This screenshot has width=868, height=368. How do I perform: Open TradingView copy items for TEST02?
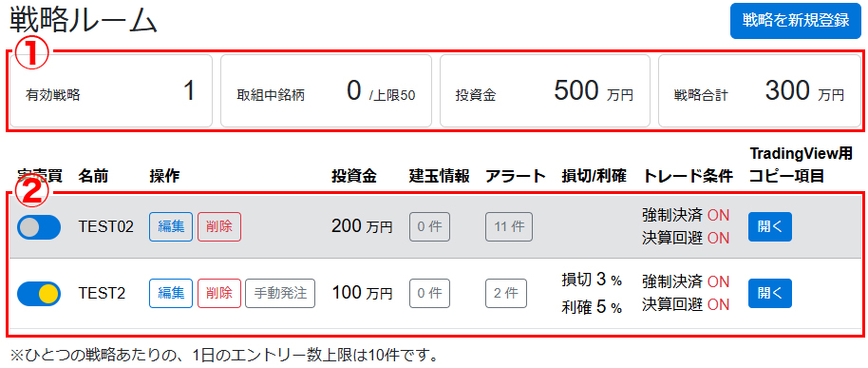click(x=770, y=226)
